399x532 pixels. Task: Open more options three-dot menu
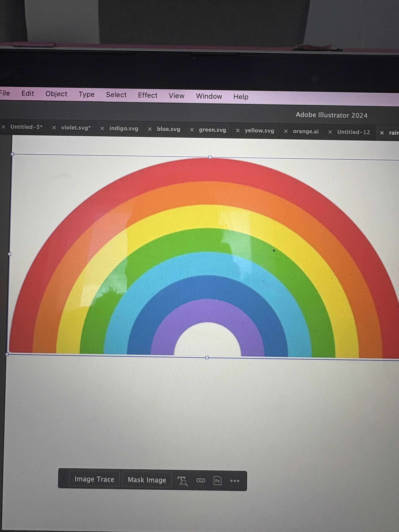click(x=235, y=481)
